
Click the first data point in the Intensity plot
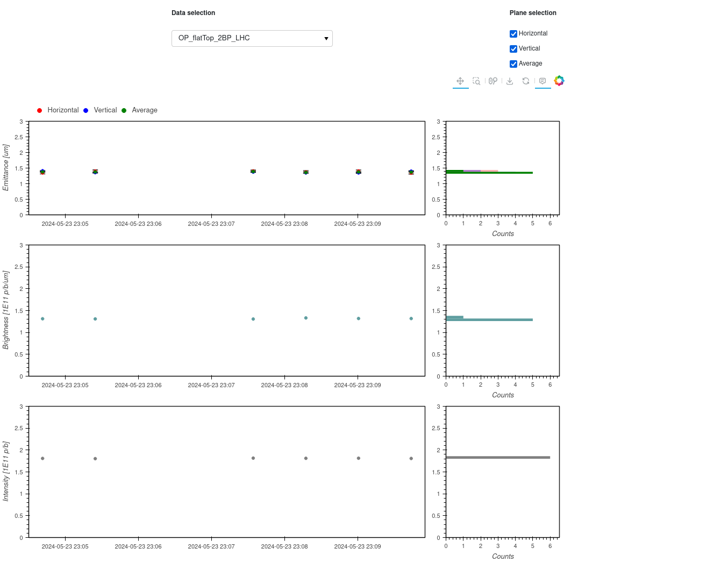(x=42, y=458)
